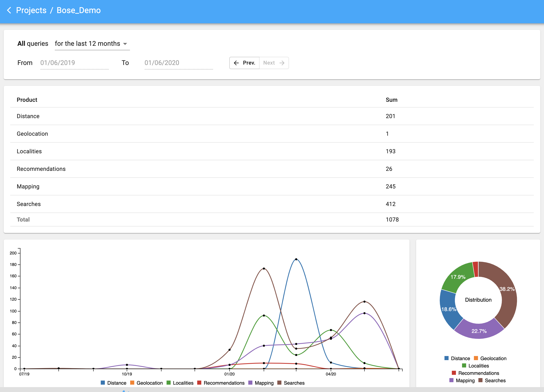
Task: Toggle Geolocation series in line chart legend
Action: coord(146,383)
